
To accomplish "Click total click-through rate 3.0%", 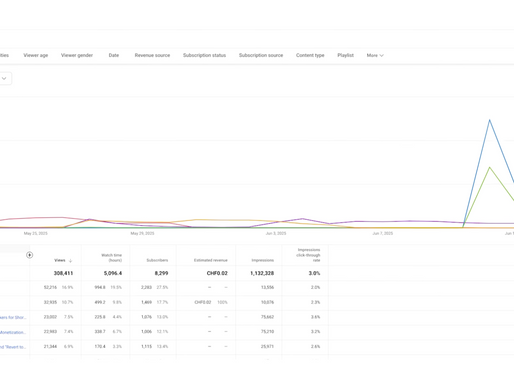I will tap(314, 273).
